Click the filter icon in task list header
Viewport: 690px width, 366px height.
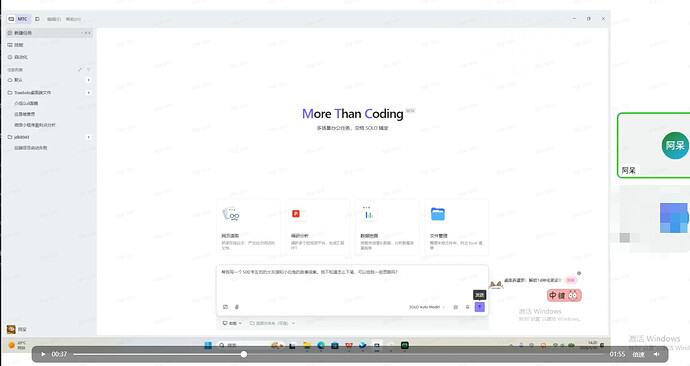pos(88,70)
